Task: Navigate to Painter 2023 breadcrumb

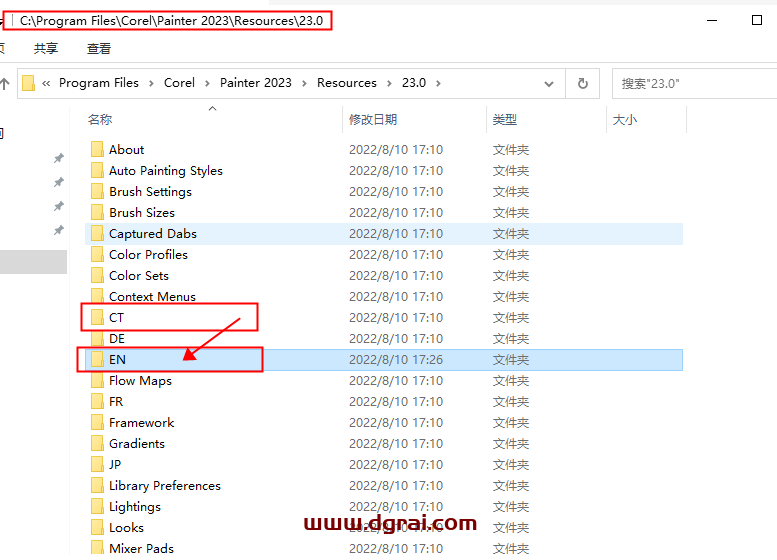Action: tap(256, 83)
